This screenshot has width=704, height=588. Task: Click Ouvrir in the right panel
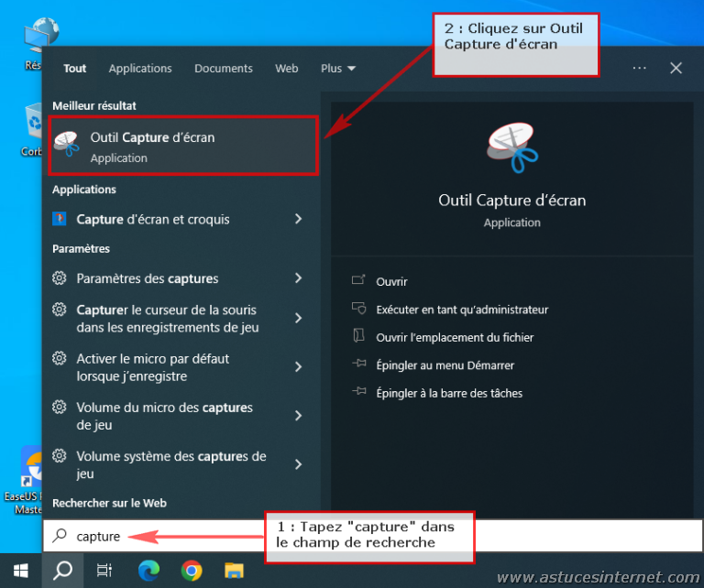click(x=391, y=282)
